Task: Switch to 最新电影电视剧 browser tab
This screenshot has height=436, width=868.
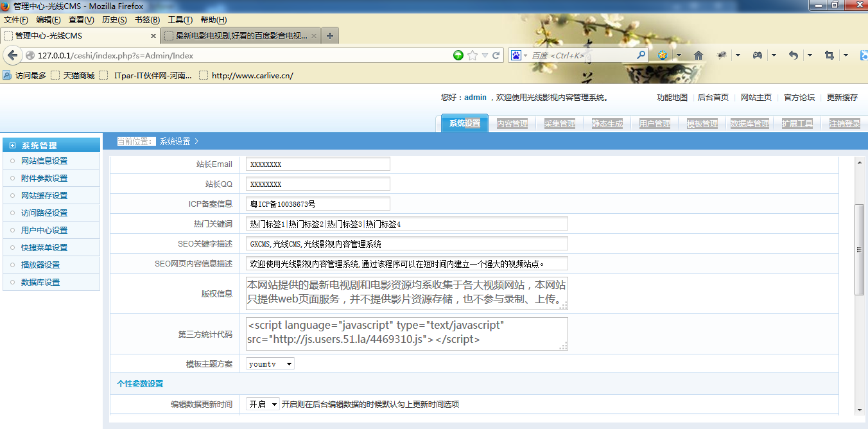Action: point(241,36)
